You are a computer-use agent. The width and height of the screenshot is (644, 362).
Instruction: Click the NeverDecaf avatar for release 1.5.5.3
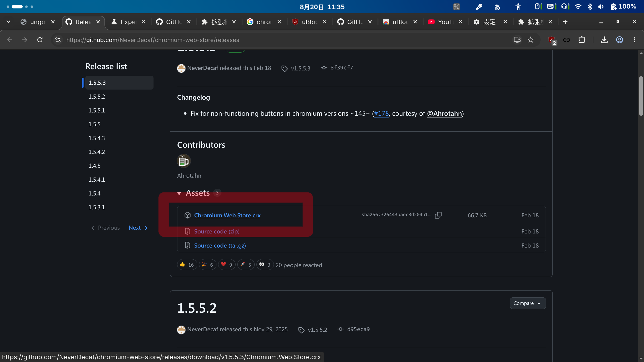(181, 68)
